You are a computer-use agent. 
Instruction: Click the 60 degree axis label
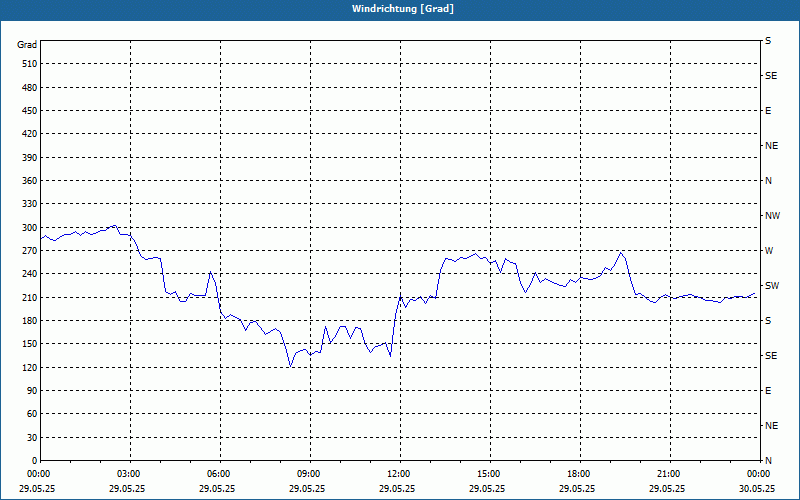coord(32,413)
